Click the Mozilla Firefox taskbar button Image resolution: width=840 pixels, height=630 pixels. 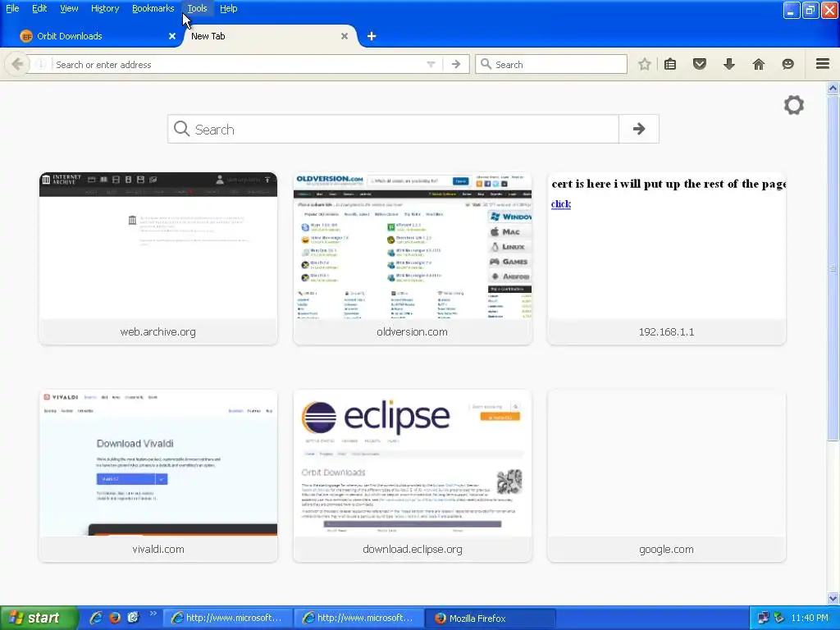click(491, 618)
